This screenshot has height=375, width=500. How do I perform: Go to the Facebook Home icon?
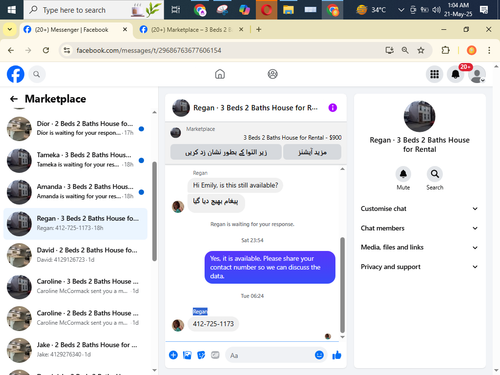click(x=220, y=74)
